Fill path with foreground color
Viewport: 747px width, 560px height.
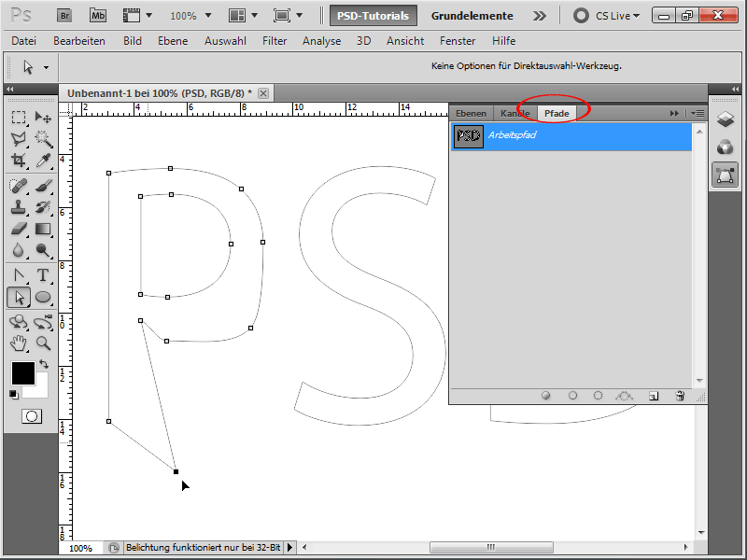point(546,396)
